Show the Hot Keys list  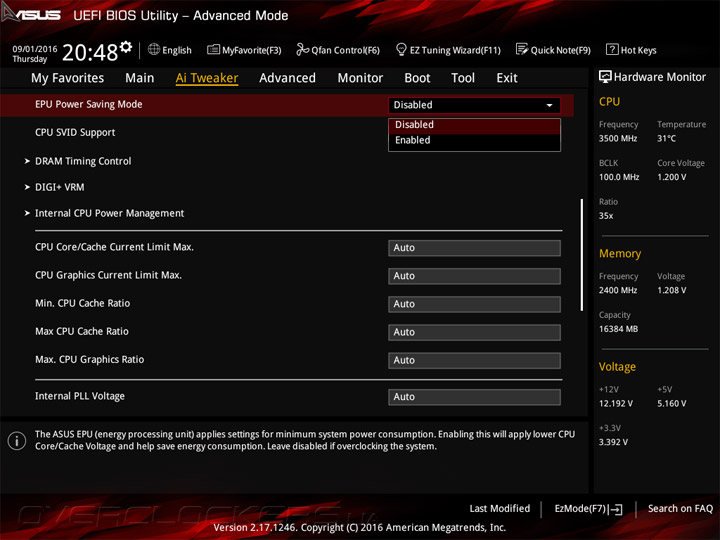coord(631,50)
